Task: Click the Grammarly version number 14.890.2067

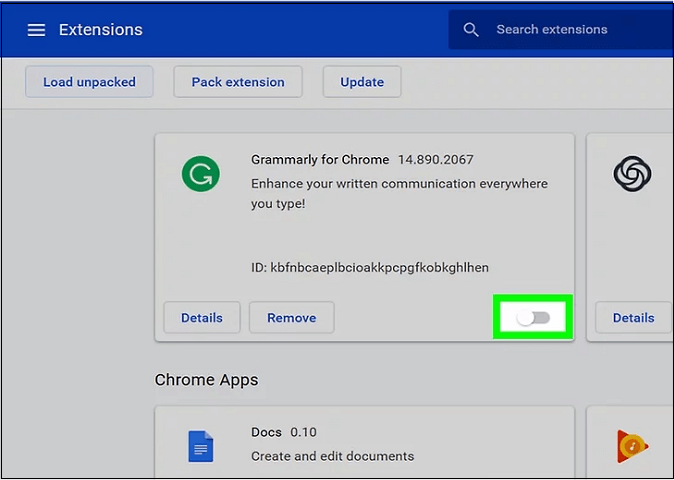Action: coord(435,160)
